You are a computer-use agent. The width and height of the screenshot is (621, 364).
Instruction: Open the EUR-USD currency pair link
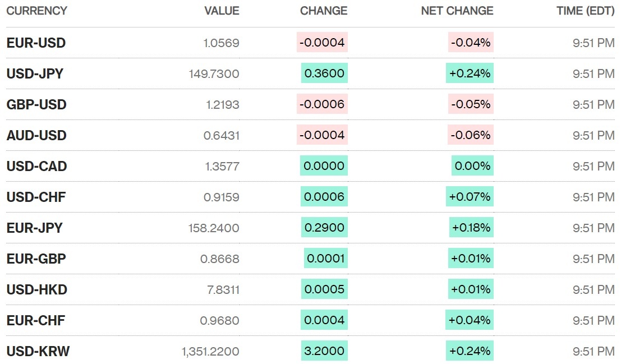tap(36, 43)
